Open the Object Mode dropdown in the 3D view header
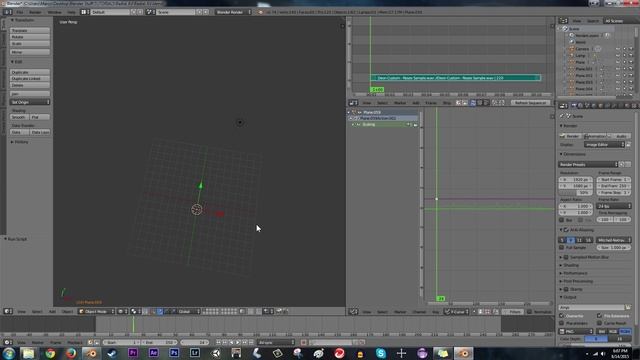 coord(96,311)
